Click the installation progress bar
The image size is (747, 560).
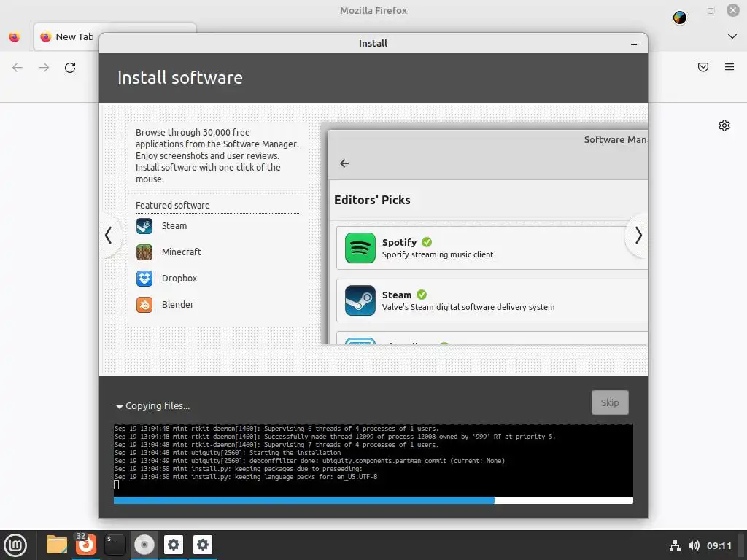point(373,500)
